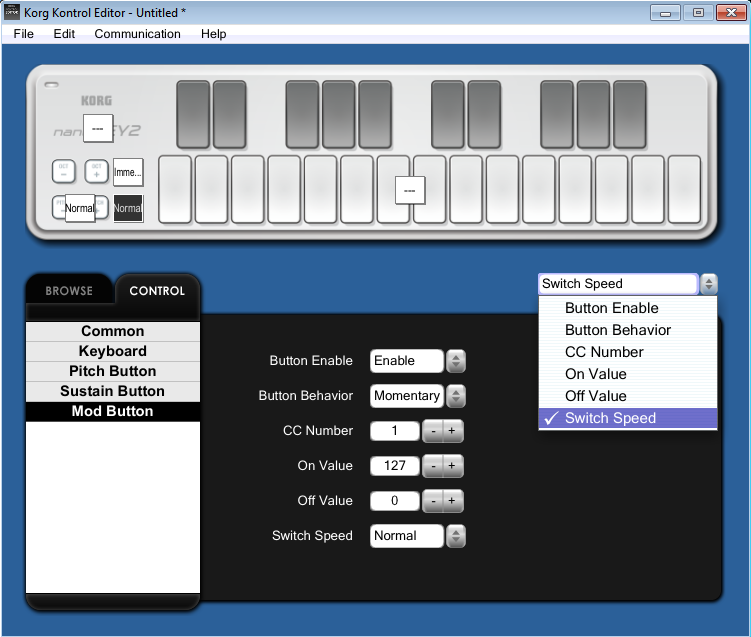This screenshot has height=637, width=751.
Task: Click the Enable value field
Action: pyautogui.click(x=407, y=361)
